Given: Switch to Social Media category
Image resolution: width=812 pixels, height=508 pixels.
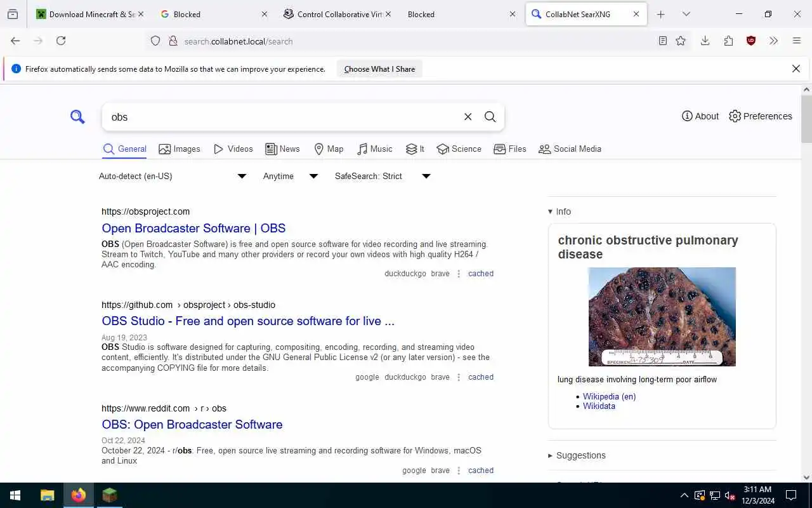Looking at the screenshot, I should tap(570, 149).
